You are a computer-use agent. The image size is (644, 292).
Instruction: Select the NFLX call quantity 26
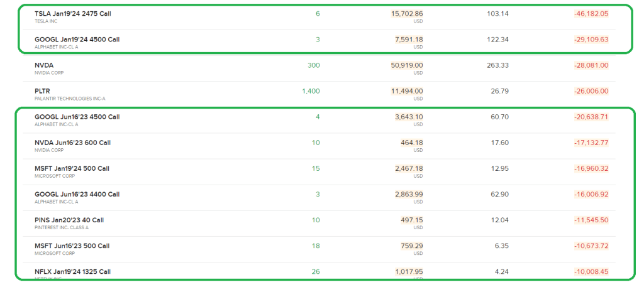point(316,271)
